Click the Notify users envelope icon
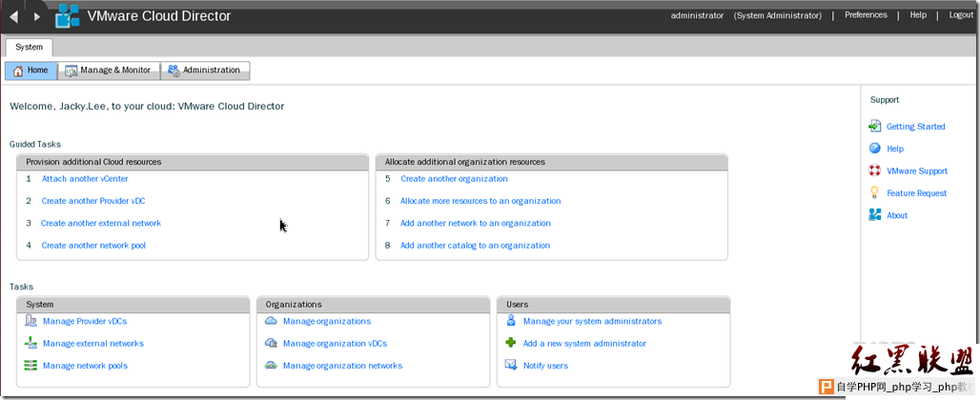980x400 pixels. [x=511, y=365]
